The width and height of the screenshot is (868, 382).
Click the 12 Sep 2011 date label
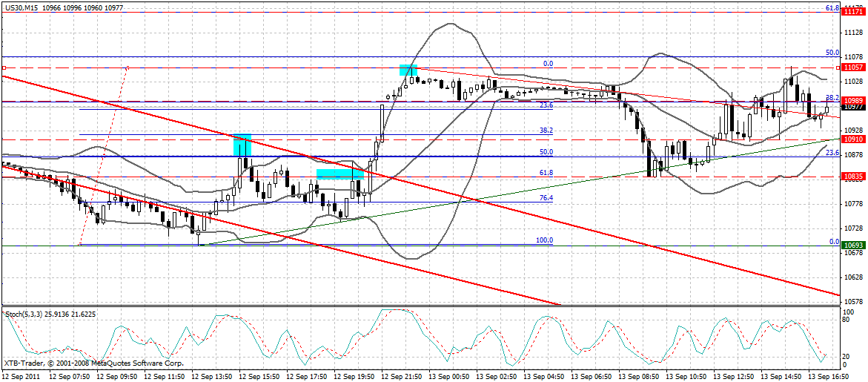coord(22,376)
